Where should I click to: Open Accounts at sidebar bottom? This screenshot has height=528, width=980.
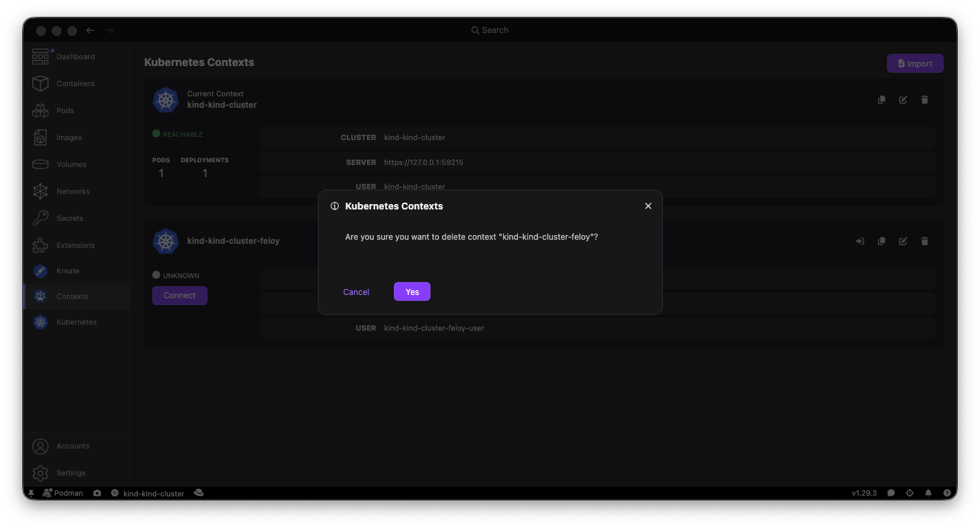click(77, 446)
